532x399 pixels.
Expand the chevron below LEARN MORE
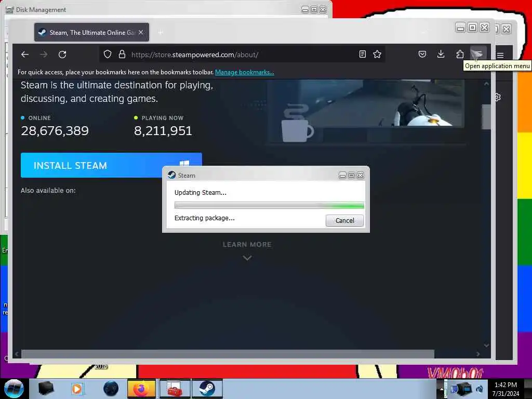[247, 258]
